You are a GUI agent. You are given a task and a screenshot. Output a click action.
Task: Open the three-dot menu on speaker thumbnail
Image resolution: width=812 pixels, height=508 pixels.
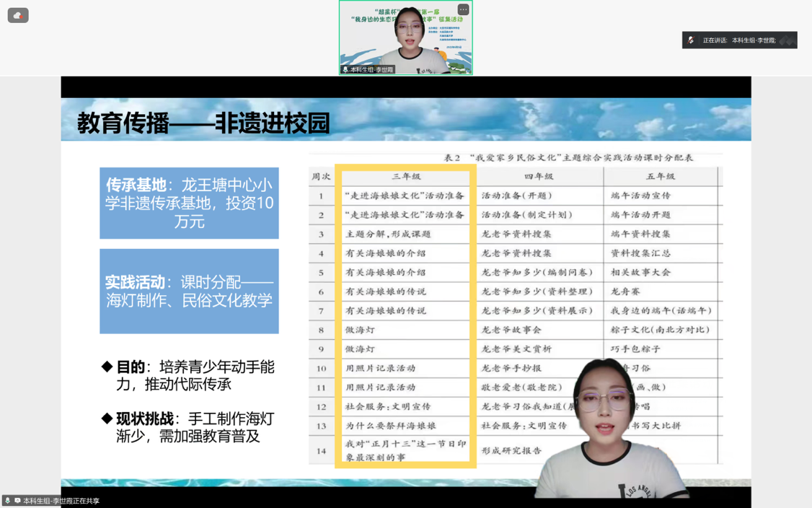(463, 9)
